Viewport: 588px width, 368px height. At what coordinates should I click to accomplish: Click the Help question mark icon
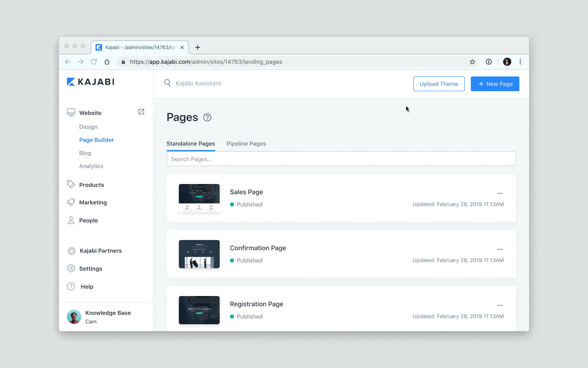click(x=71, y=286)
